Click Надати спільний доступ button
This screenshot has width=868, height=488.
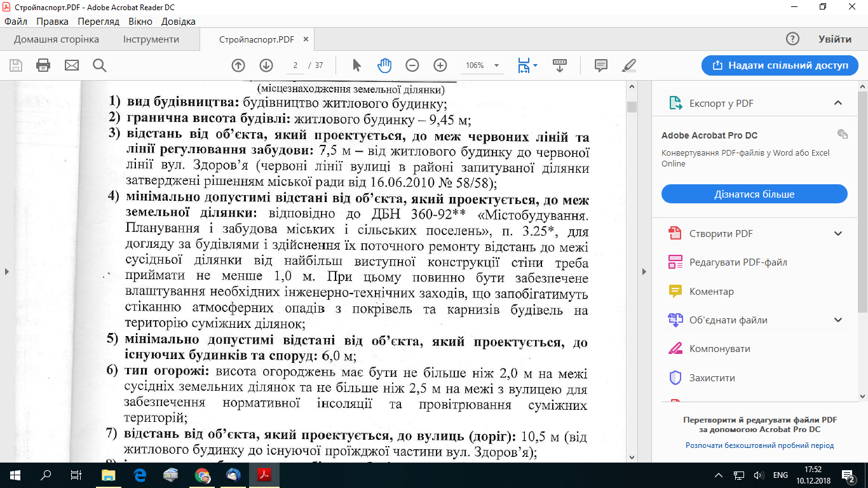click(780, 65)
